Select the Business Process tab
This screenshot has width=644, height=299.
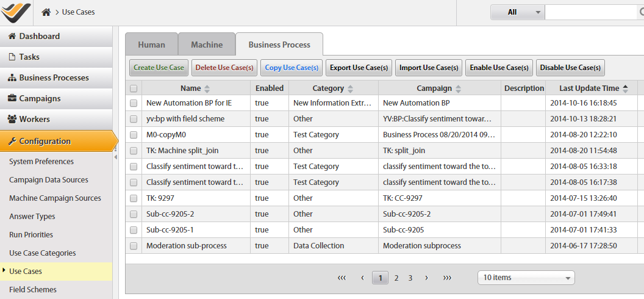279,45
